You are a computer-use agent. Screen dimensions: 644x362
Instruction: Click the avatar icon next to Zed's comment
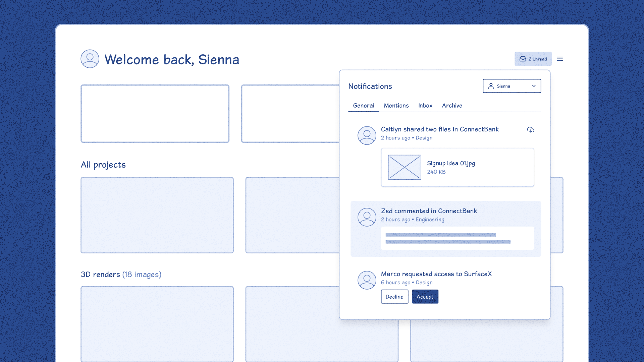(x=366, y=217)
